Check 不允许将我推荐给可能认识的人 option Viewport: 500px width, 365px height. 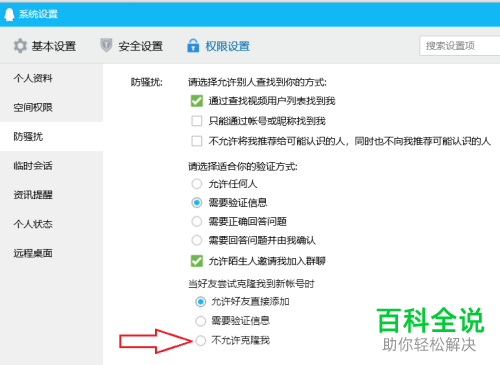[197, 141]
